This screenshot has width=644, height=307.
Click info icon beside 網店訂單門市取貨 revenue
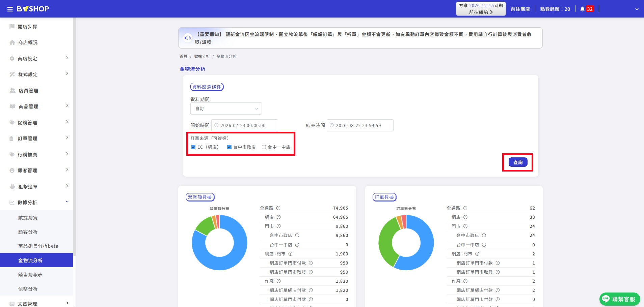pyautogui.click(x=311, y=272)
